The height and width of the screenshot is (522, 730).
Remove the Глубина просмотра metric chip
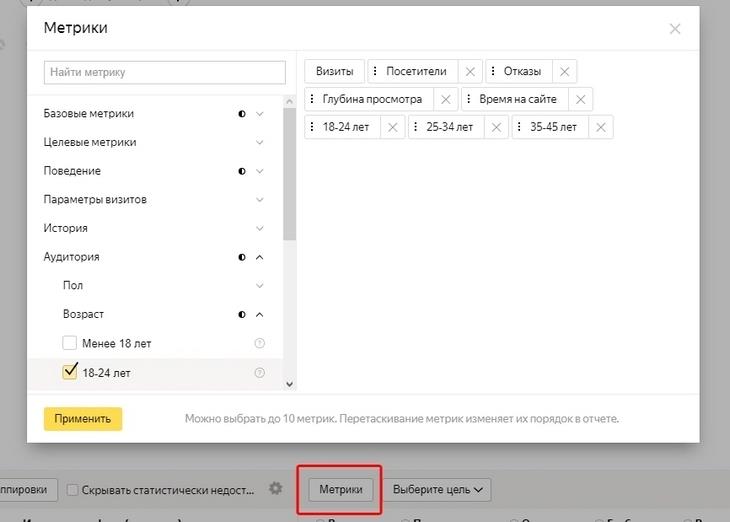click(446, 99)
